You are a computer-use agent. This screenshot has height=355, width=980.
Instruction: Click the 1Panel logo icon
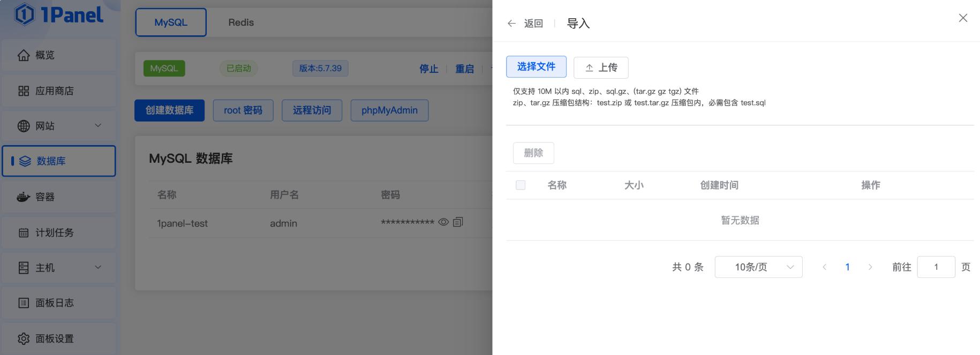click(x=25, y=14)
